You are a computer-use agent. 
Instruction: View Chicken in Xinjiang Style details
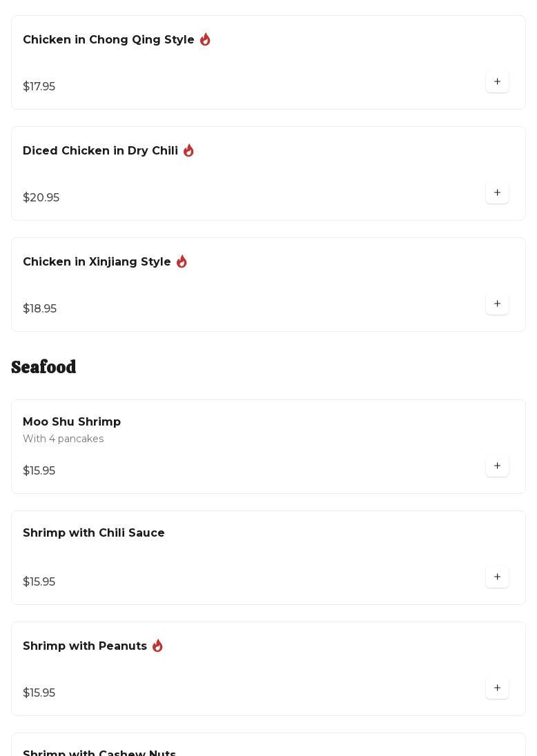[x=97, y=262]
